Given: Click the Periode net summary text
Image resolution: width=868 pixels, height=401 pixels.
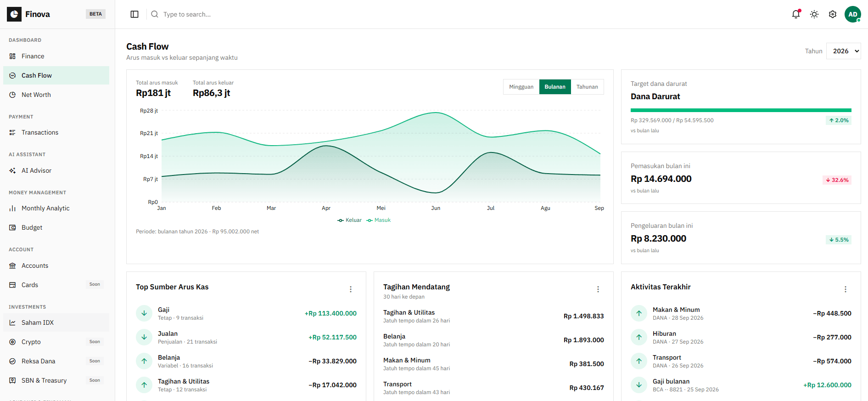Looking at the screenshot, I should point(197,232).
